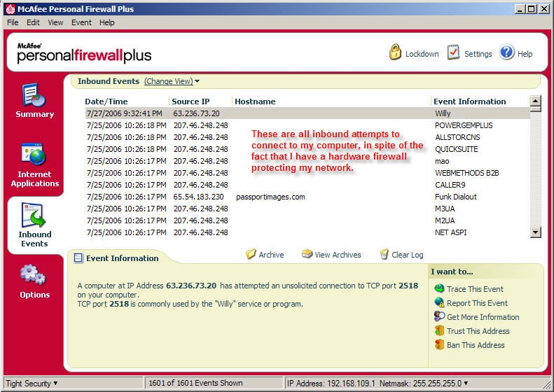This screenshot has width=554, height=392.
Task: Open the Event menu
Action: click(x=81, y=22)
